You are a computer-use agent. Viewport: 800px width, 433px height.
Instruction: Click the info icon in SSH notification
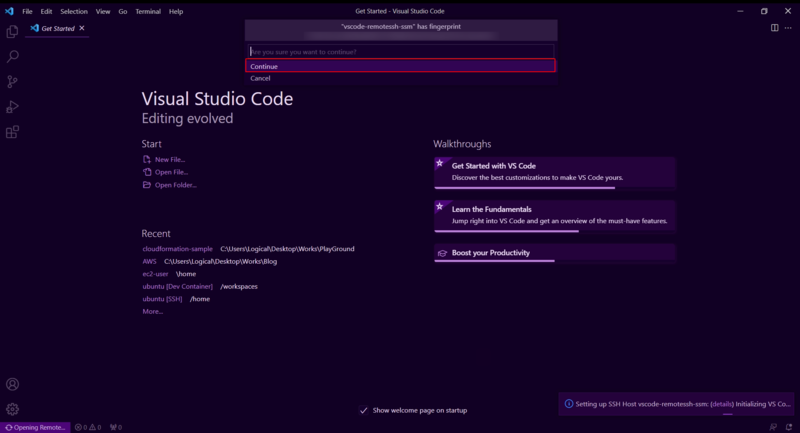pyautogui.click(x=568, y=404)
